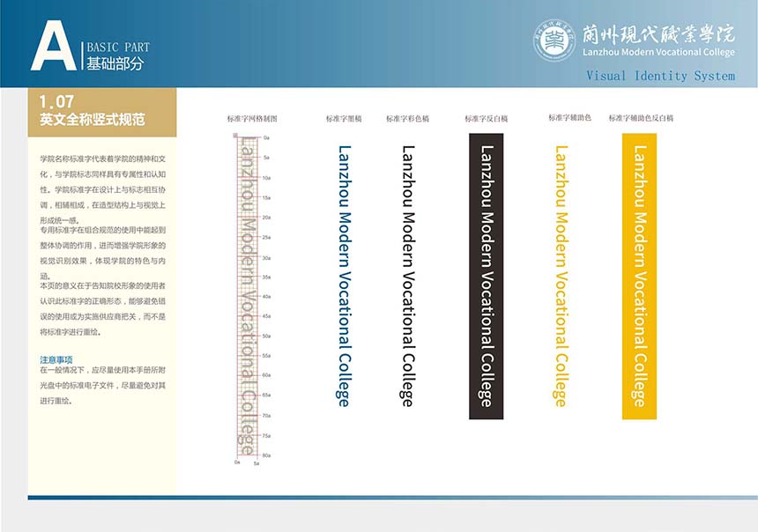This screenshot has width=758, height=532.
Task: Click the tan section title banner
Action: (102, 112)
